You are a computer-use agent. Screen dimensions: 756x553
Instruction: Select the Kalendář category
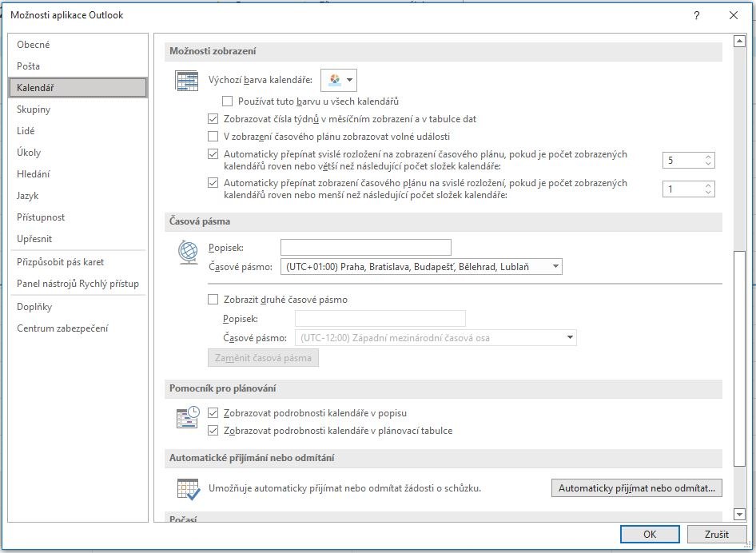(x=78, y=88)
